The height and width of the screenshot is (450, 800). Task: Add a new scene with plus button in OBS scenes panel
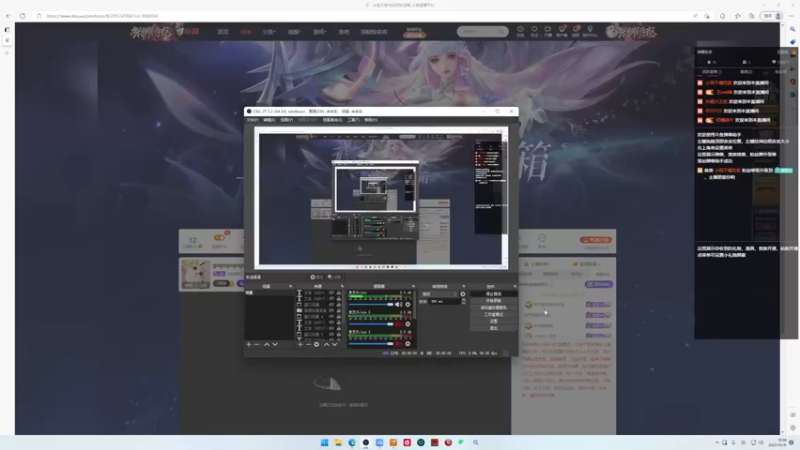(248, 344)
